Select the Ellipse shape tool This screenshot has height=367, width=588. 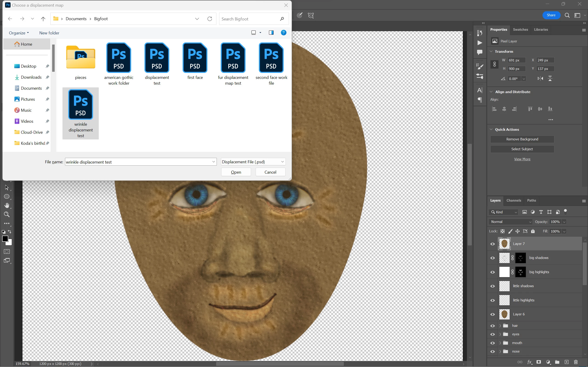click(x=7, y=197)
